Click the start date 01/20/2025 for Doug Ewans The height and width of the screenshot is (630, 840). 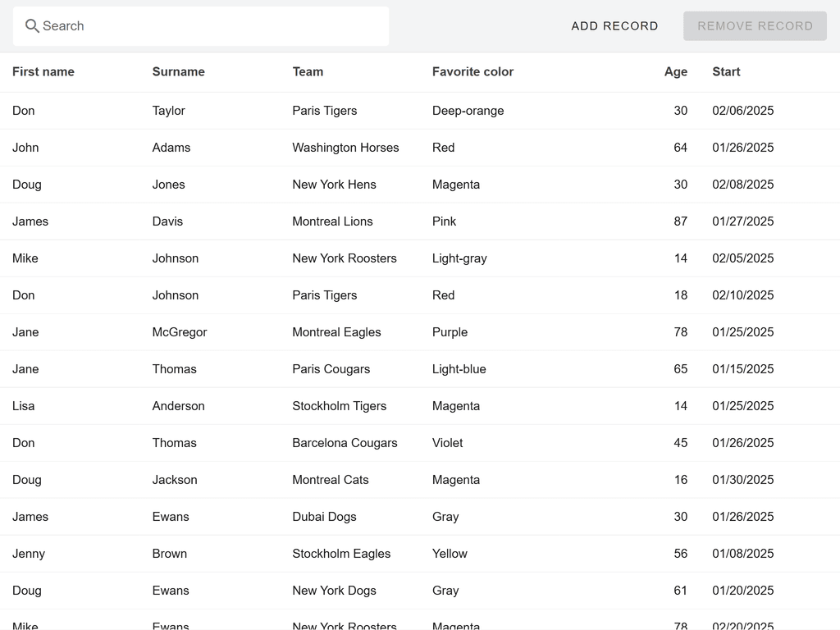(742, 590)
